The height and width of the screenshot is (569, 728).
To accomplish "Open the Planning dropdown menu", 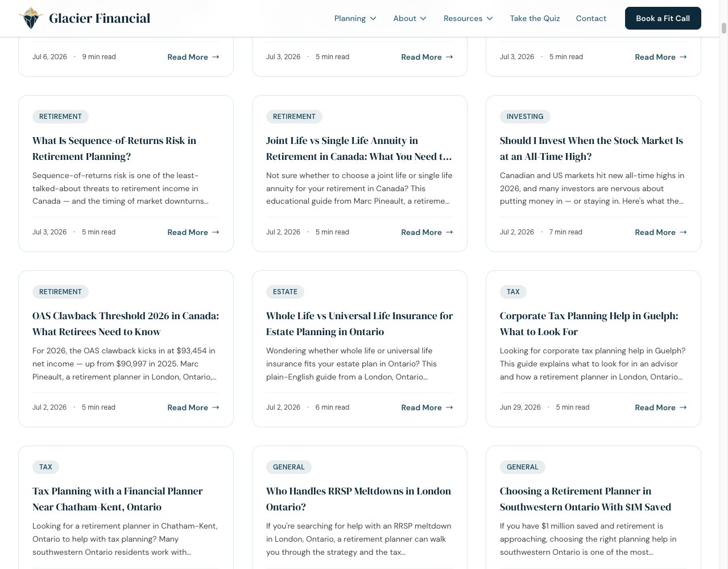I will coord(355,18).
